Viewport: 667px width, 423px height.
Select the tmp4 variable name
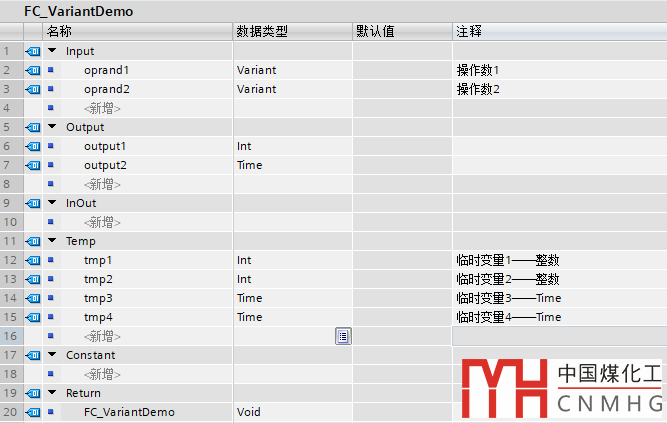click(98, 317)
